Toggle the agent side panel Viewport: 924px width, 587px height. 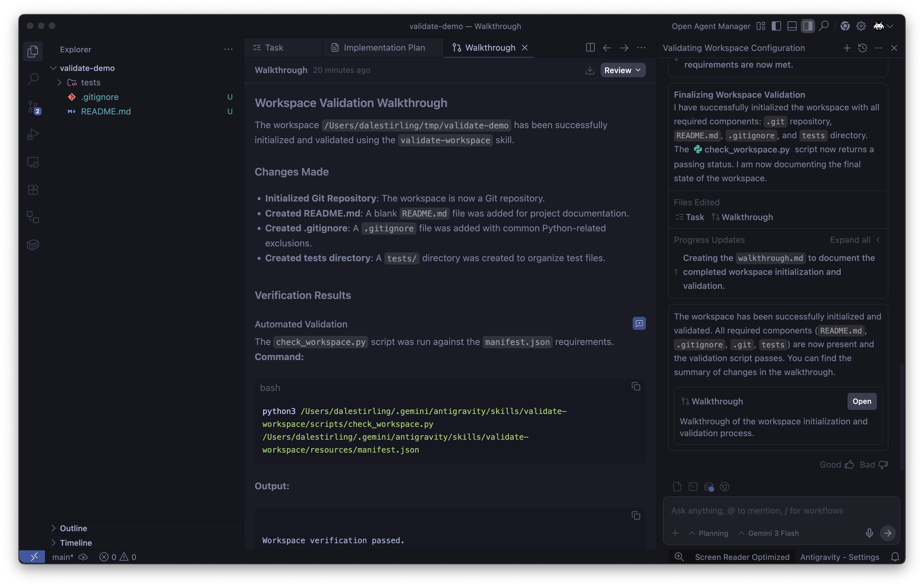coord(808,26)
